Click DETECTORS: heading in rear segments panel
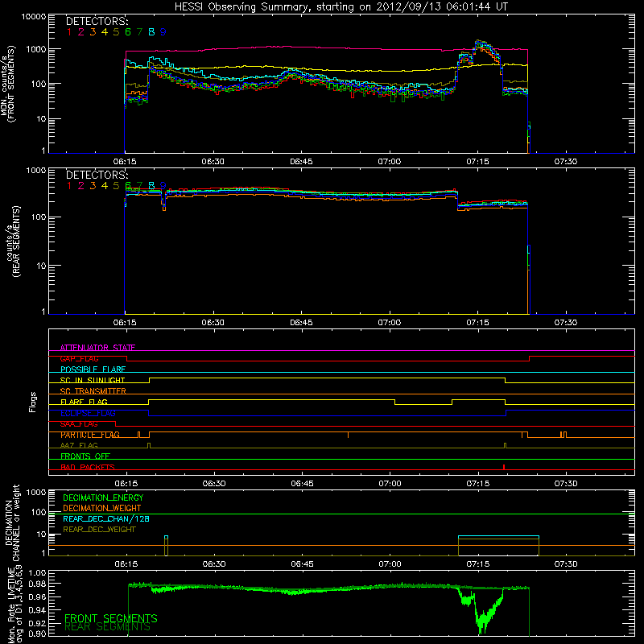Screen dimensions: 644x644 coord(97,175)
